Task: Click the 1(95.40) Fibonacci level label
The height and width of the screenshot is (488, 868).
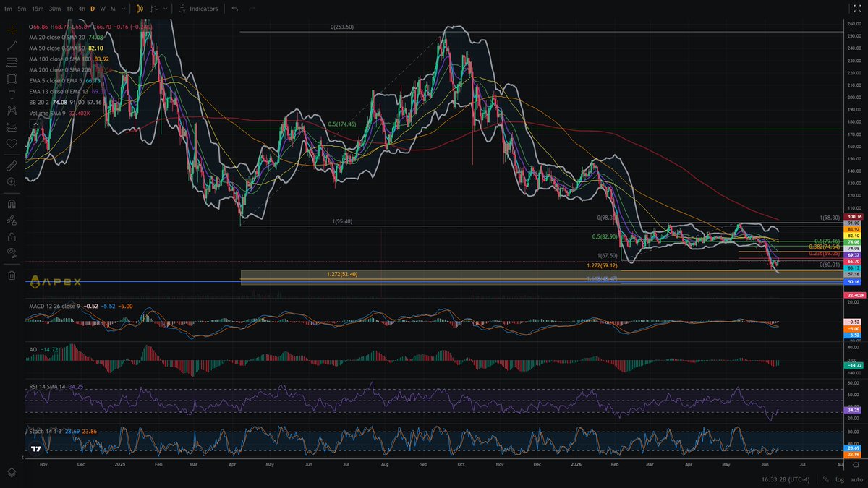Action: (x=342, y=221)
